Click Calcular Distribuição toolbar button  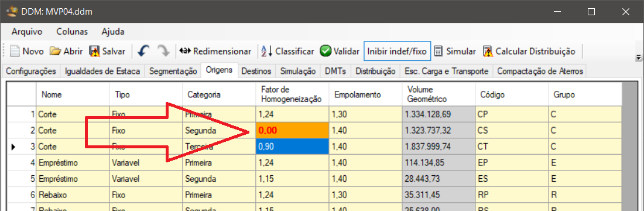(529, 52)
